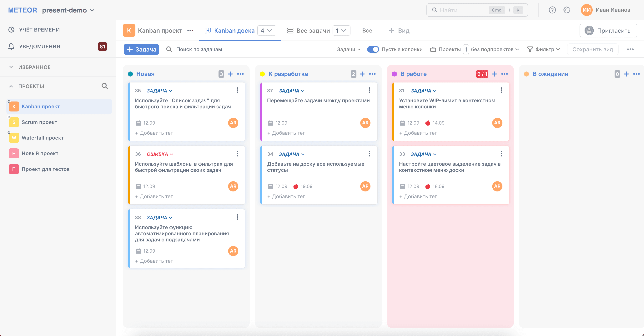Collapse the ПРОЕКТЫ sidebar section
644x336 pixels.
[x=11, y=86]
